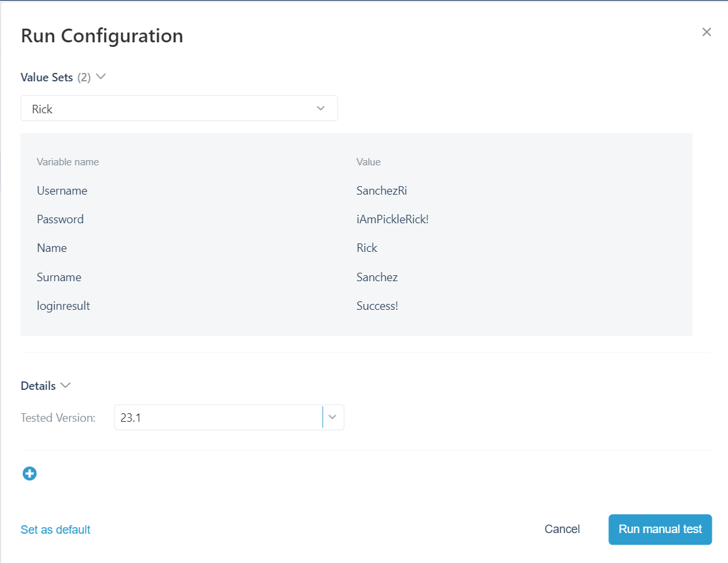Open the Rick value set dropdown

click(179, 109)
